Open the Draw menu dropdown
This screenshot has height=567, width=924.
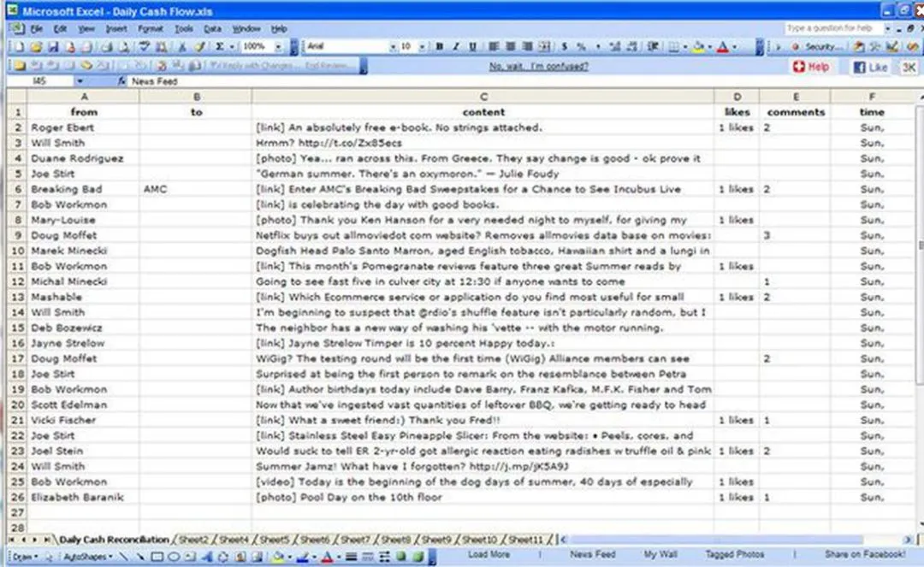24,557
